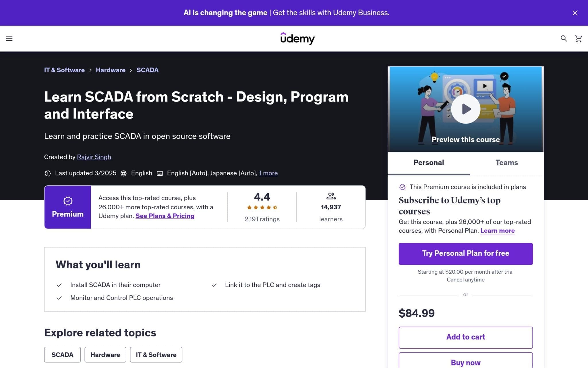The image size is (588, 368).
Task: Click the search magnifier icon
Action: click(x=564, y=39)
